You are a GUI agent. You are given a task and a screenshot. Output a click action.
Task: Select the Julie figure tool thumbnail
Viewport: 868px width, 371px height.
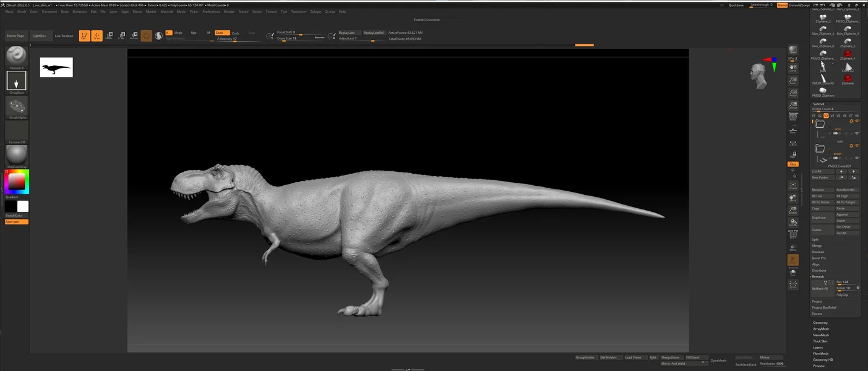coord(823,67)
